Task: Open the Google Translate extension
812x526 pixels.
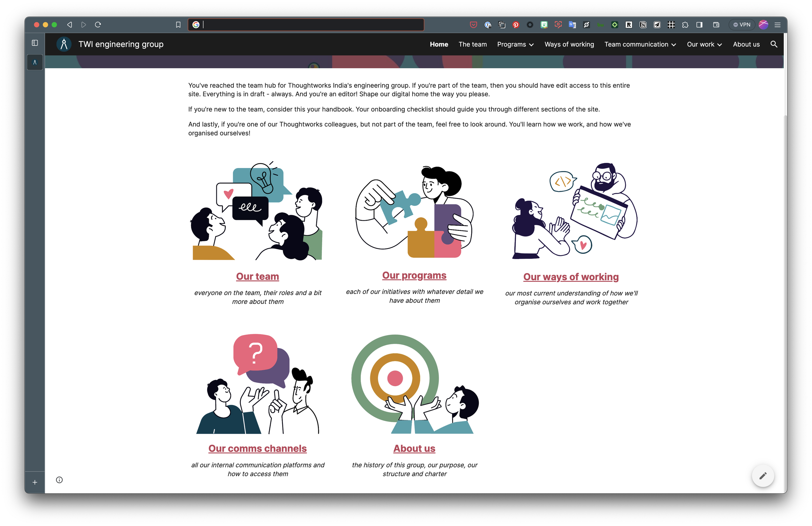Action: click(x=572, y=25)
